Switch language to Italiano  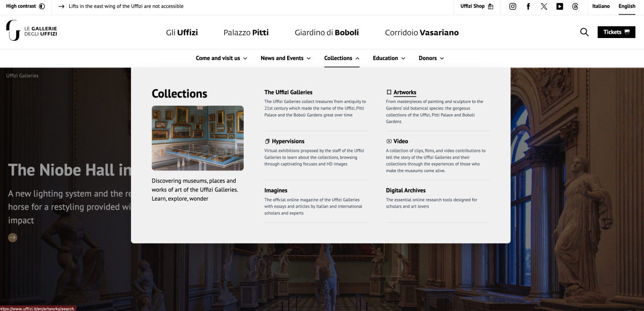pos(601,6)
